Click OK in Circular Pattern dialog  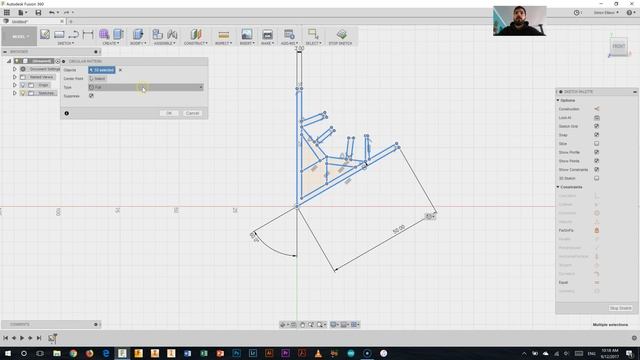pos(169,113)
